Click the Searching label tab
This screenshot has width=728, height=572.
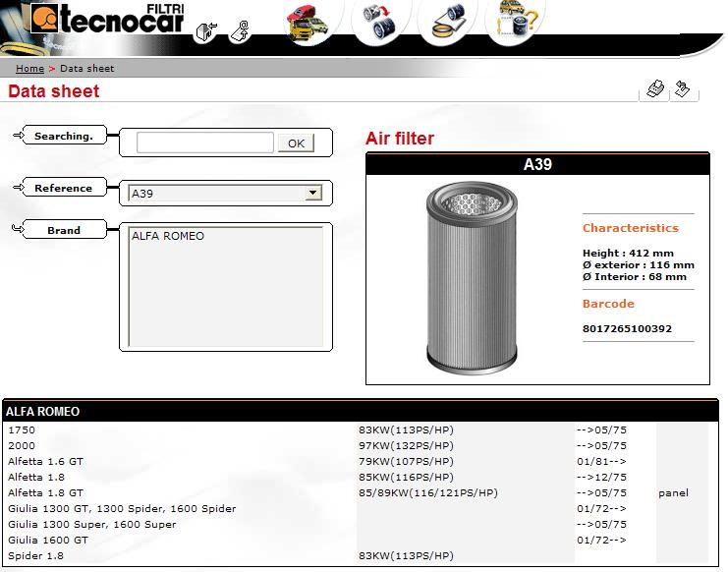[64, 137]
